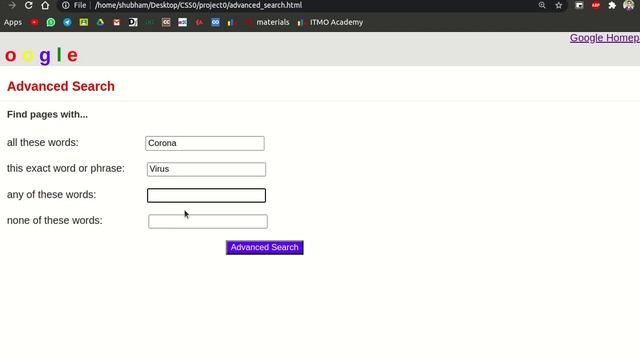Open the media/tab control extension icon
This screenshot has width=640, height=360.
[x=579, y=5]
